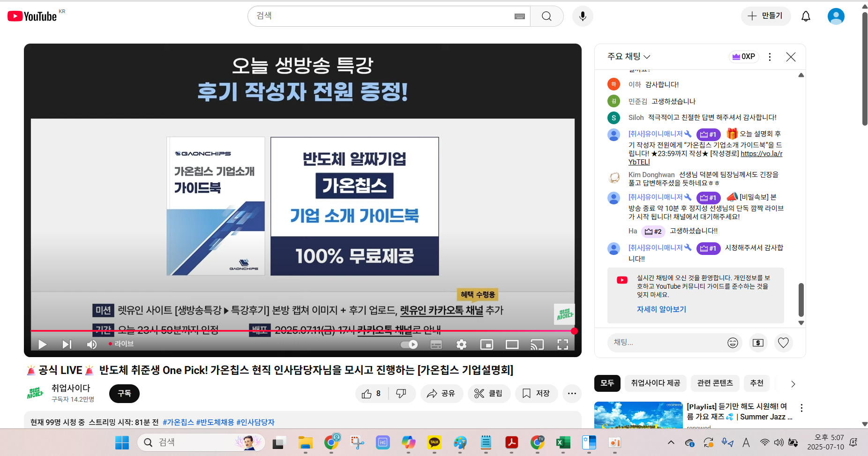Click the search magnifier button
868x456 pixels.
click(x=546, y=16)
